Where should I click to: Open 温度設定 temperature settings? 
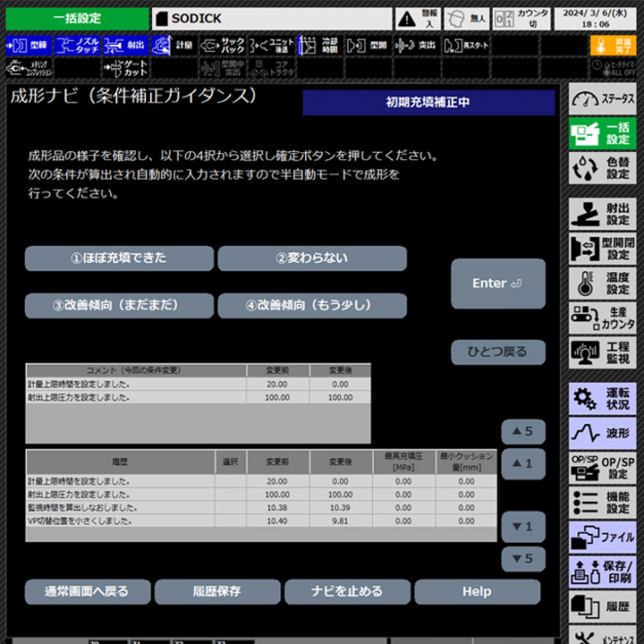602,284
